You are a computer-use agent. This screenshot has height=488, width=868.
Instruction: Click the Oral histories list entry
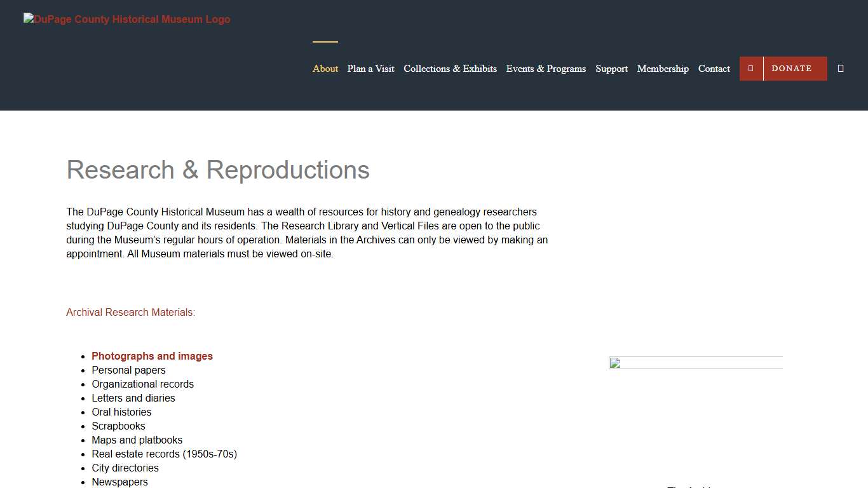[x=121, y=412]
